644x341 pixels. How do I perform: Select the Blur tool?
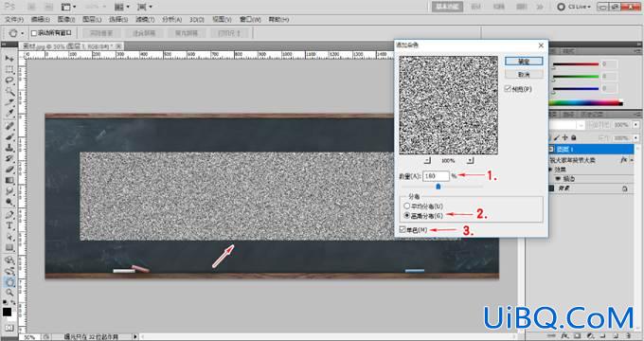pos(9,191)
